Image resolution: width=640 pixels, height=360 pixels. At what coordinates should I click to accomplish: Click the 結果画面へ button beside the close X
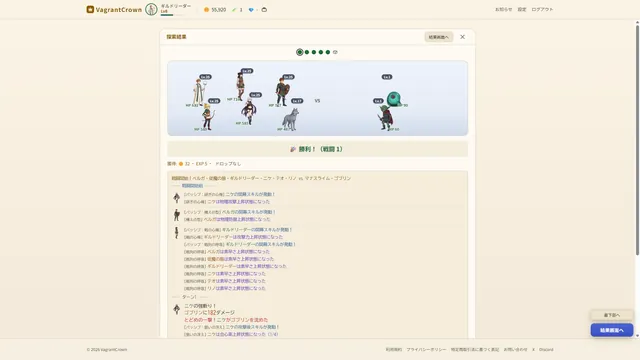click(438, 37)
